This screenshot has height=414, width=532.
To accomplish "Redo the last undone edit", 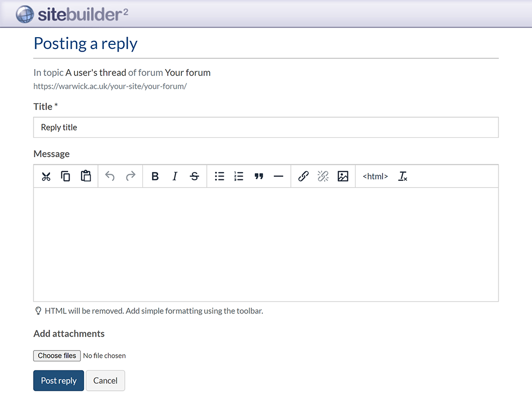I will tap(130, 176).
